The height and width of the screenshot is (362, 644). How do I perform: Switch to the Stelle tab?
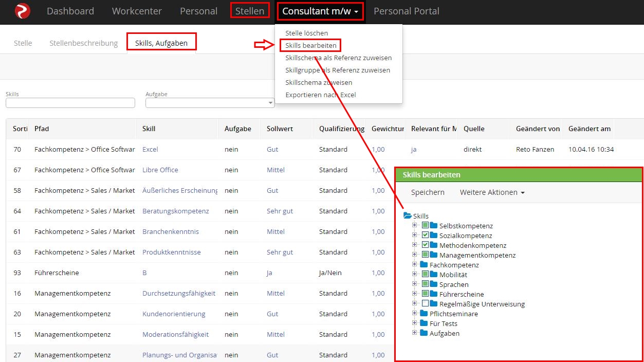[x=23, y=43]
